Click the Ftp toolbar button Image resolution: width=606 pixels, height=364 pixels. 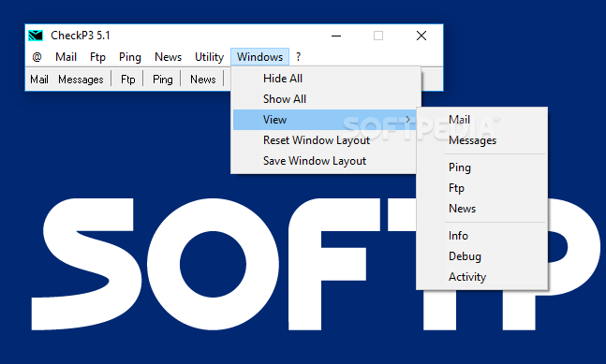click(128, 80)
